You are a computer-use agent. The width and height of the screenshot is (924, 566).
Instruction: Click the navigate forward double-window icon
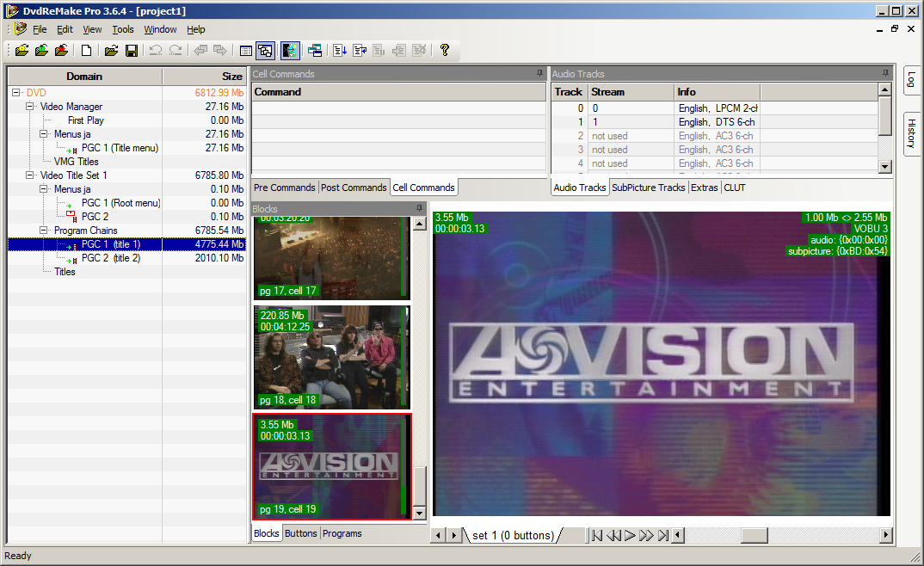220,51
